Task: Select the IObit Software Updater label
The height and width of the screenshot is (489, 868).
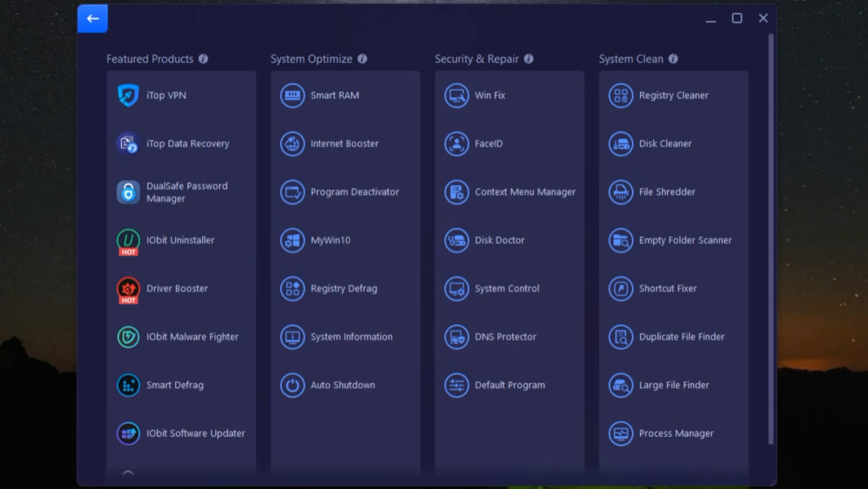Action: [x=195, y=433]
